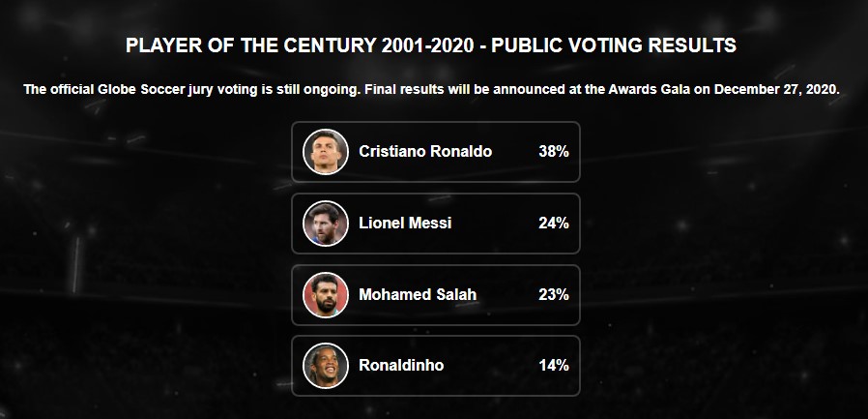Click the Public Voting Results title text
This screenshot has width=868, height=419.
coord(614,45)
